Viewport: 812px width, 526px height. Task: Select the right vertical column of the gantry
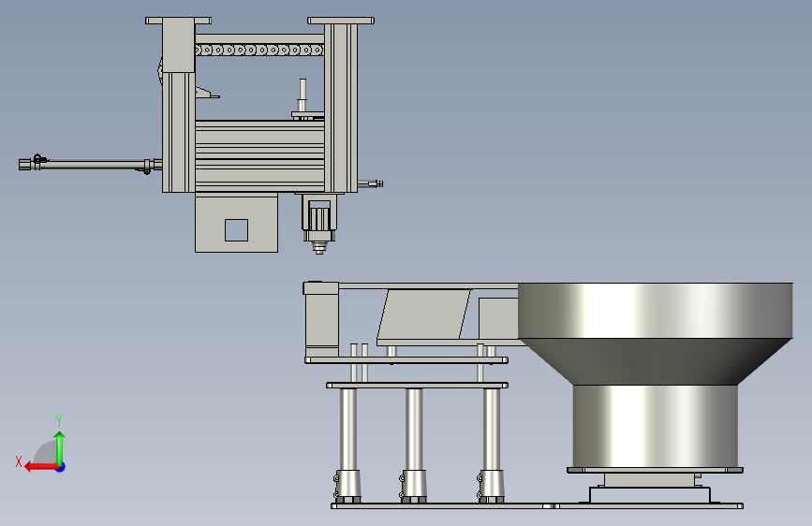click(x=341, y=109)
